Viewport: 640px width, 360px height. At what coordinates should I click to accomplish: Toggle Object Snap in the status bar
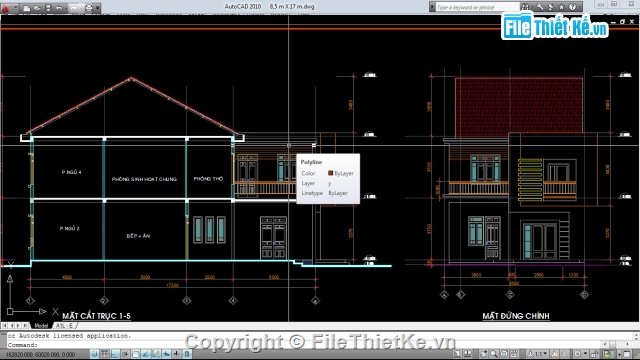pyautogui.click(x=135, y=354)
